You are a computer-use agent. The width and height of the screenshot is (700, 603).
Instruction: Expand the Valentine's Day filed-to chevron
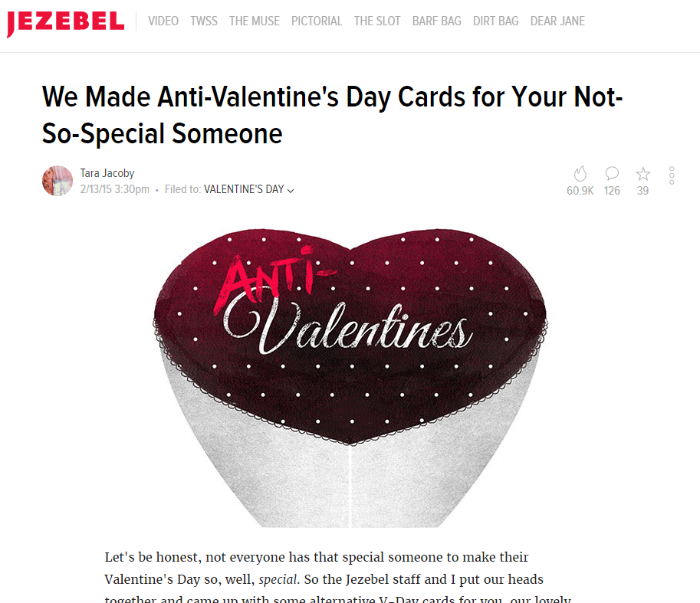coord(291,191)
